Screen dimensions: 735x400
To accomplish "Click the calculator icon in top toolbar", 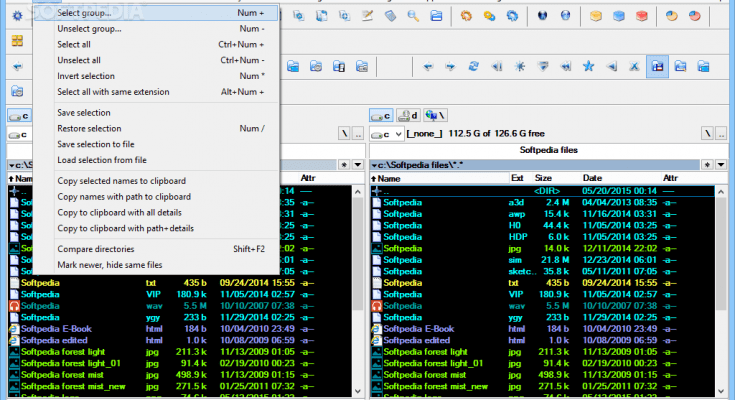I will point(390,16).
